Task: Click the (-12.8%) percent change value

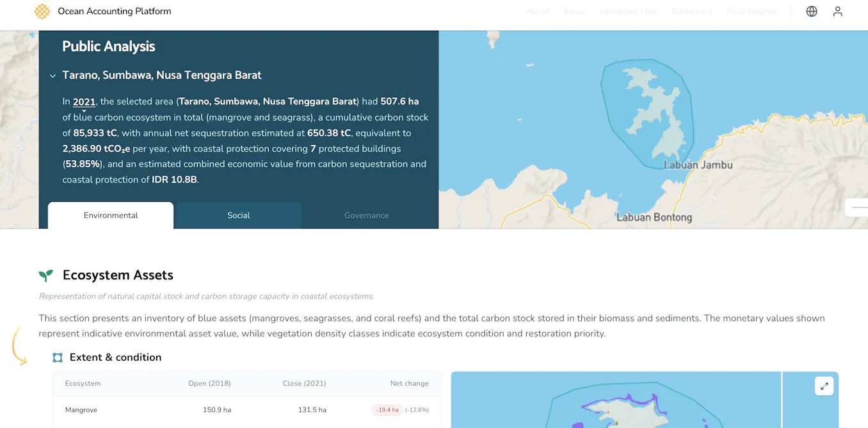Action: (417, 410)
